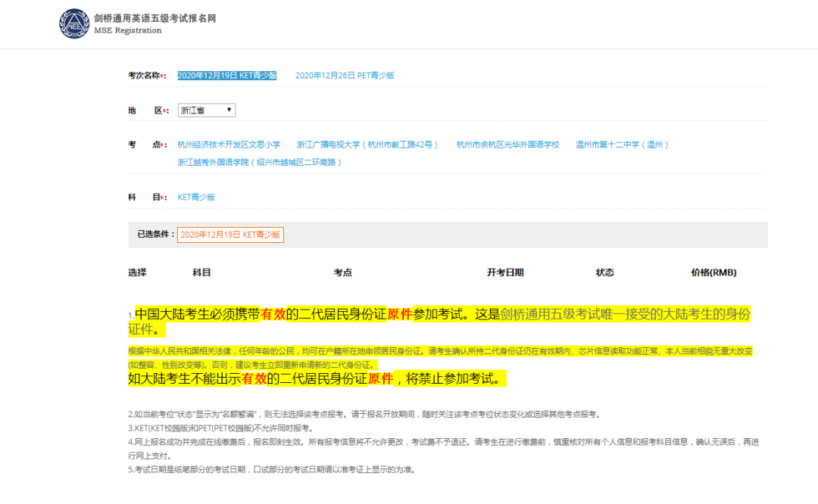Remove selected condition tag 2020年12月19日 KET青少版
Image resolution: width=818 pixels, height=504 pixels.
(230, 235)
